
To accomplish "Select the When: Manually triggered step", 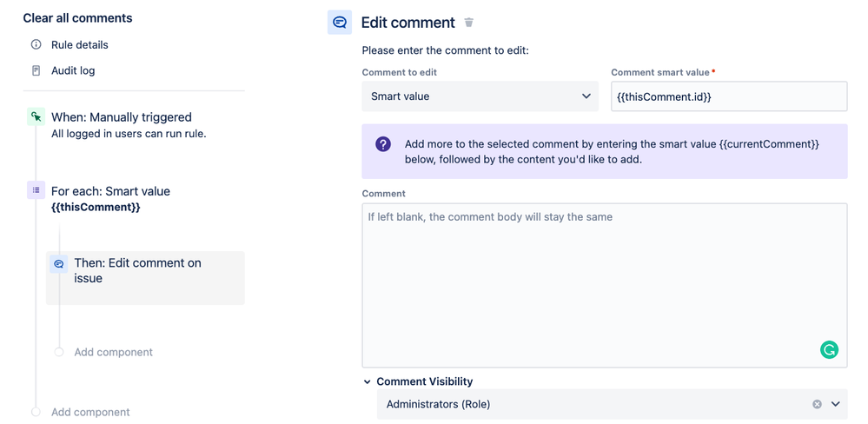I will tap(121, 117).
